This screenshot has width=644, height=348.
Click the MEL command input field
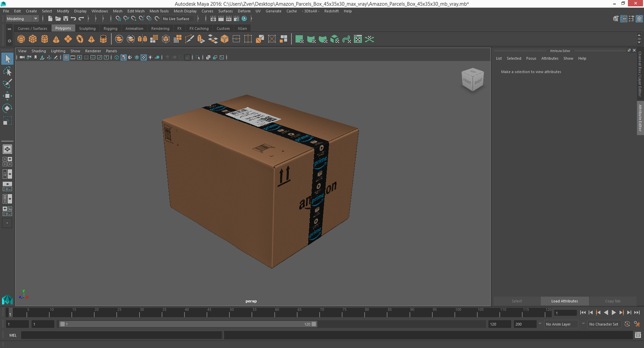(121, 335)
